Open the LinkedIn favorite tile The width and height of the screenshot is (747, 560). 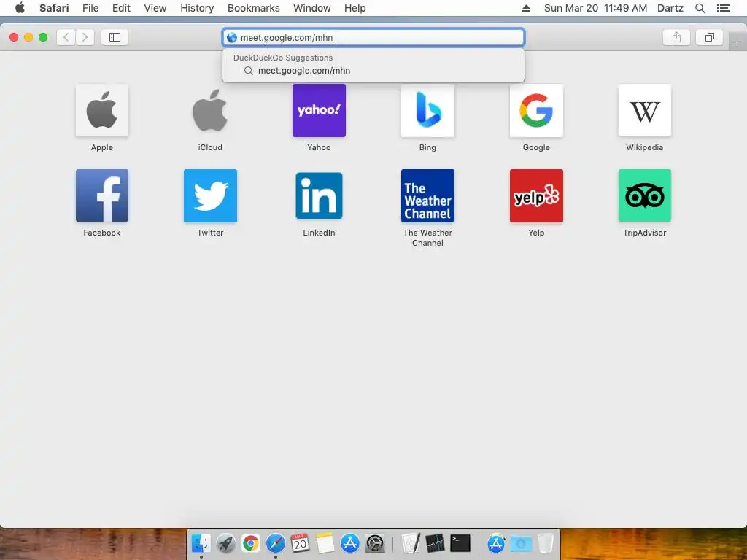click(319, 195)
